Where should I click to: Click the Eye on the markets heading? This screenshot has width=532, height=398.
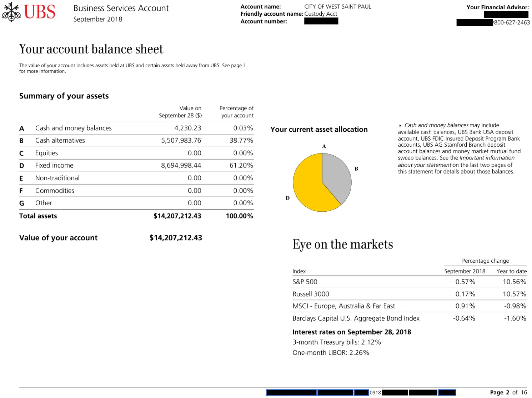pos(343,245)
